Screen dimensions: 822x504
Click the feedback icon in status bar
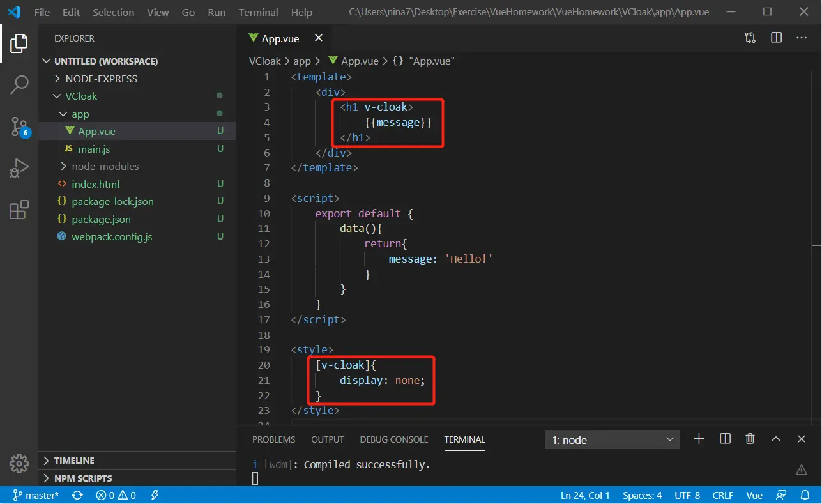(x=781, y=495)
